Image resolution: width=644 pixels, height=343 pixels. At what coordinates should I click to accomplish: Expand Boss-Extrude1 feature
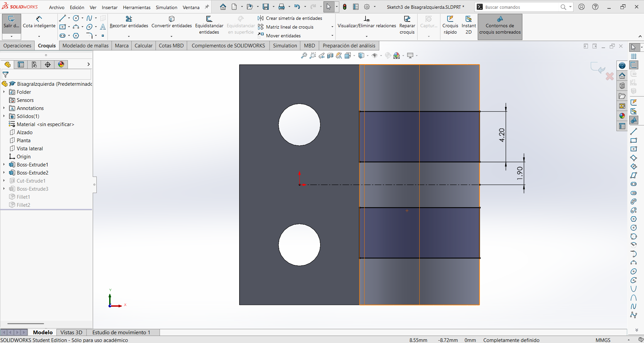(4, 164)
